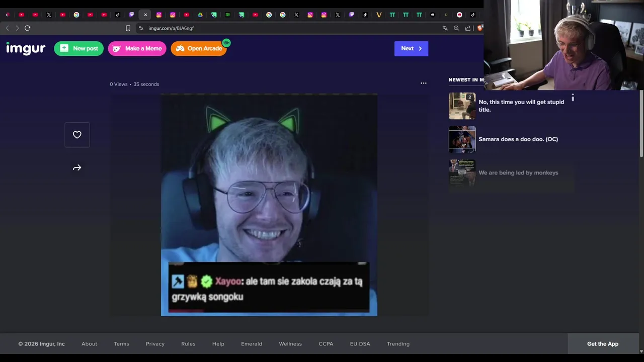Open the Trending footer link
Screen dimensions: 644x362
tap(398, 344)
